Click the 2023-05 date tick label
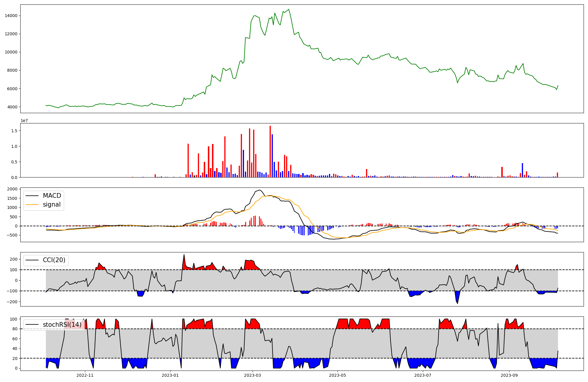588x382 pixels. click(x=338, y=375)
